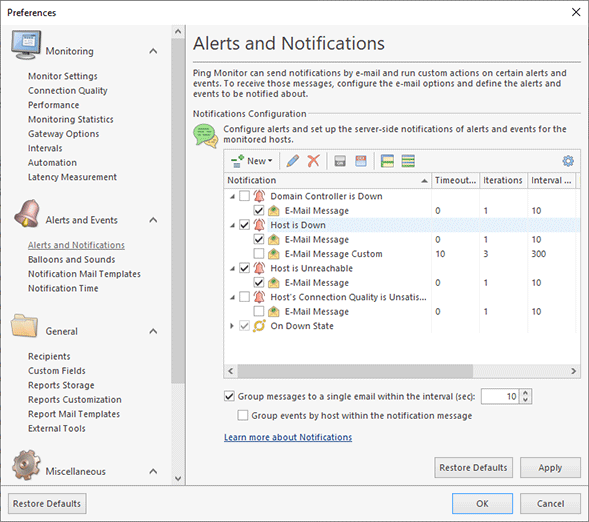The image size is (589, 522).
Task: Collapse the Alerts and Events section
Action: point(153,220)
